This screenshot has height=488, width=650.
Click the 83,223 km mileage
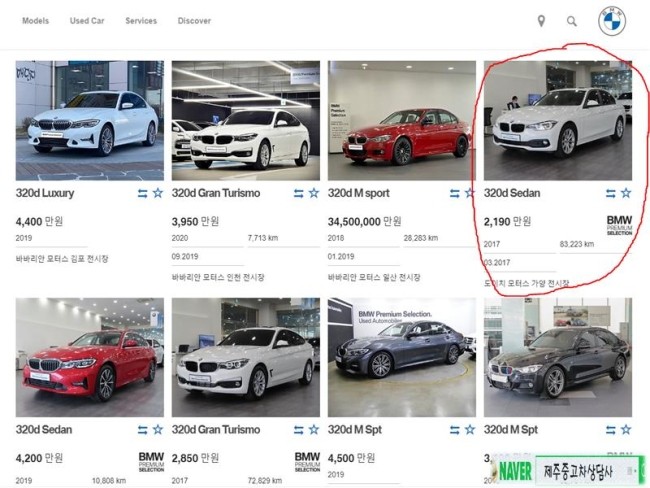coord(577,244)
